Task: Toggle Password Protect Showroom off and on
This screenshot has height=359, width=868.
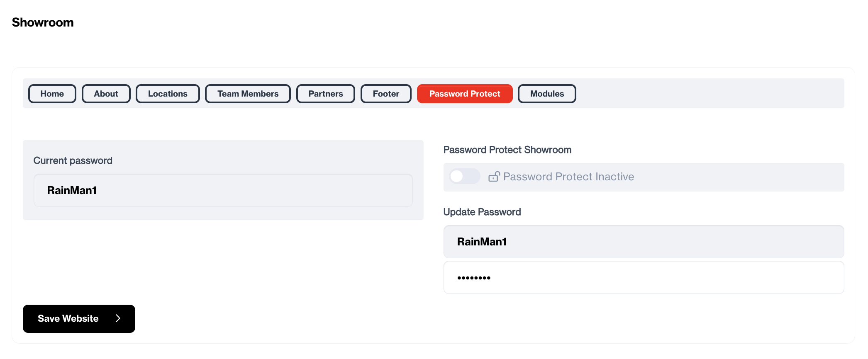Action: [x=465, y=177]
